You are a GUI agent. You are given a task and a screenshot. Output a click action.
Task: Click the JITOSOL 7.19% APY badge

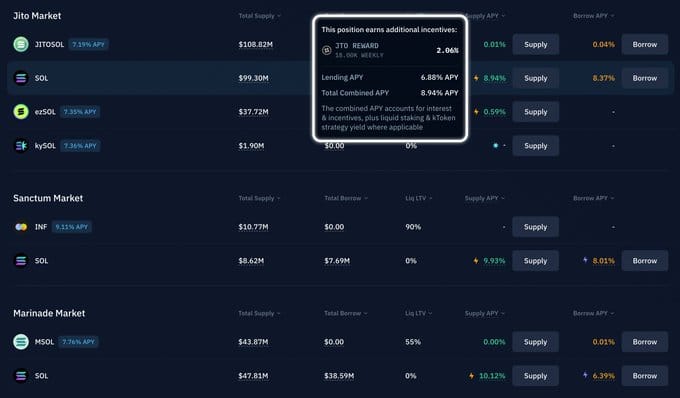pos(88,44)
